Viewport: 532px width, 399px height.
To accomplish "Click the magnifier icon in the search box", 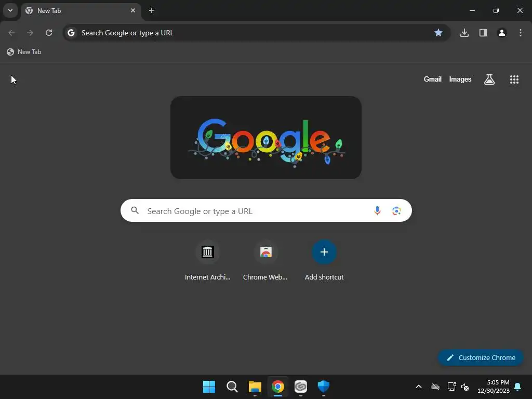I will (135, 211).
